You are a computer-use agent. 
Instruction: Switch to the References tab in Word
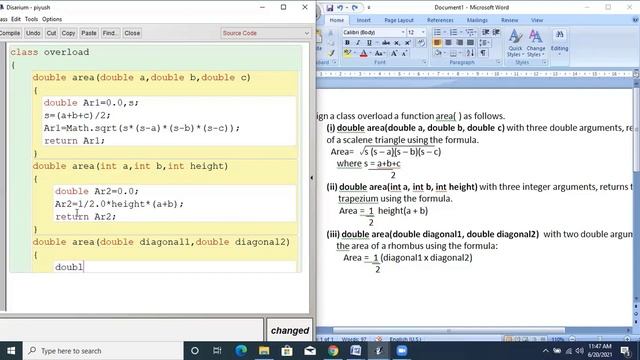pos(440,20)
